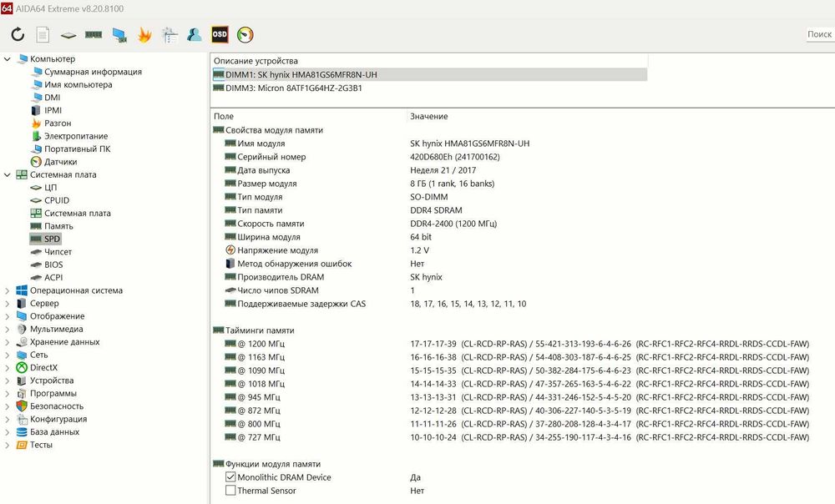The width and height of the screenshot is (835, 504).
Task: Select the Напряжение модуля row
Action: coord(523,250)
